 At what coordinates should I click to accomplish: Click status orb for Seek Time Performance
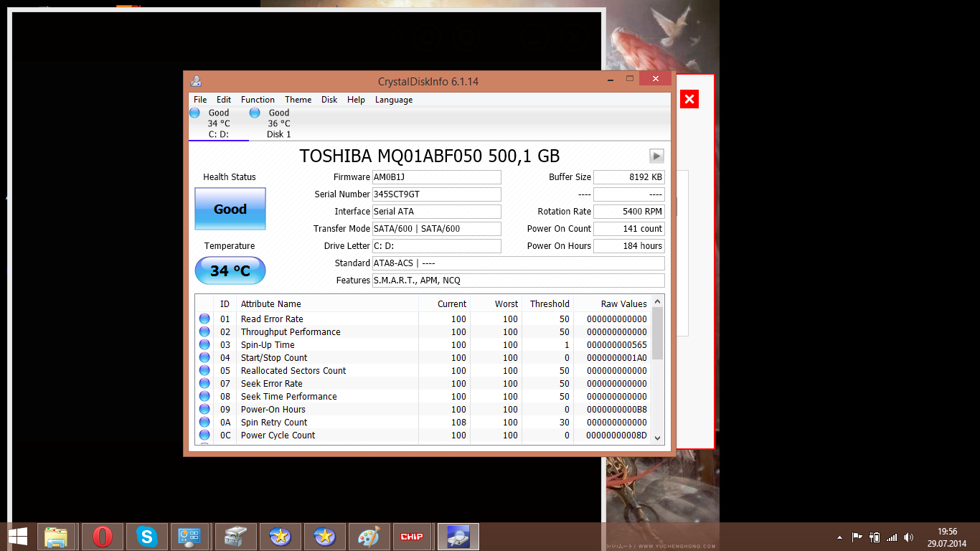(204, 396)
